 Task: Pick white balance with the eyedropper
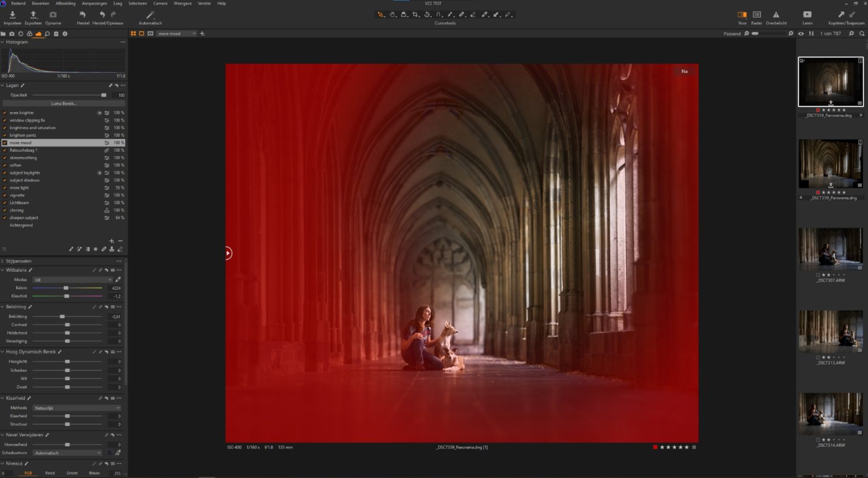click(x=118, y=279)
